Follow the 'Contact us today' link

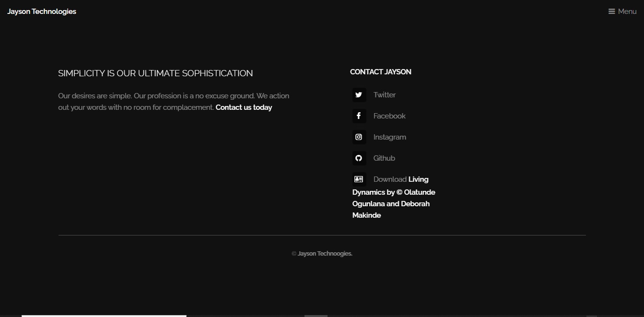[x=244, y=107]
